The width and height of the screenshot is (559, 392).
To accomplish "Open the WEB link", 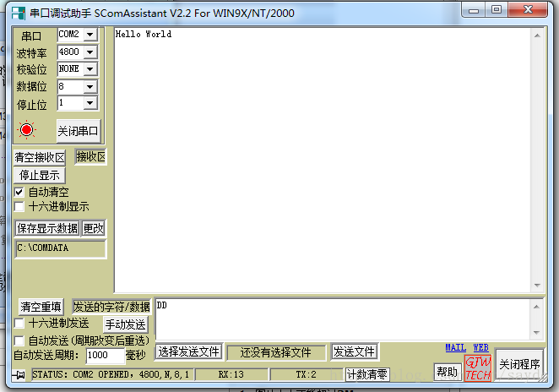I will click(x=481, y=347).
